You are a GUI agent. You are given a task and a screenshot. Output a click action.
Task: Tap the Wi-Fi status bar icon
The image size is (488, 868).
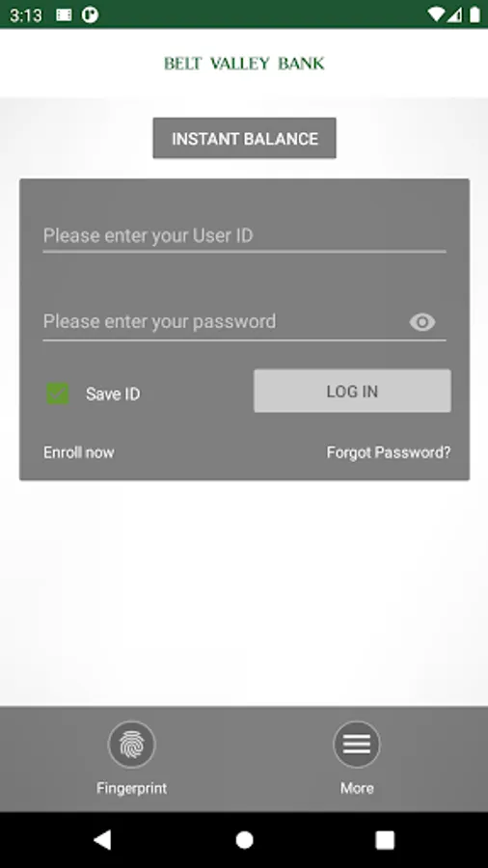pyautogui.click(x=437, y=14)
